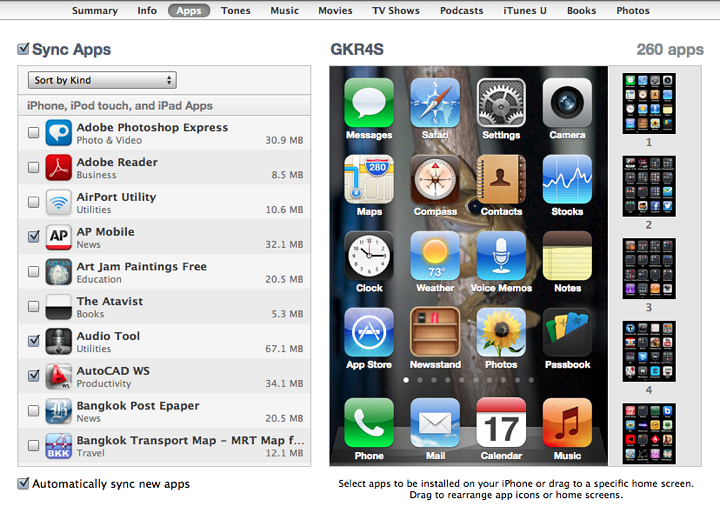The width and height of the screenshot is (720, 520).
Task: Check the Adobe Photoshop Express checkbox
Action: tap(34, 133)
